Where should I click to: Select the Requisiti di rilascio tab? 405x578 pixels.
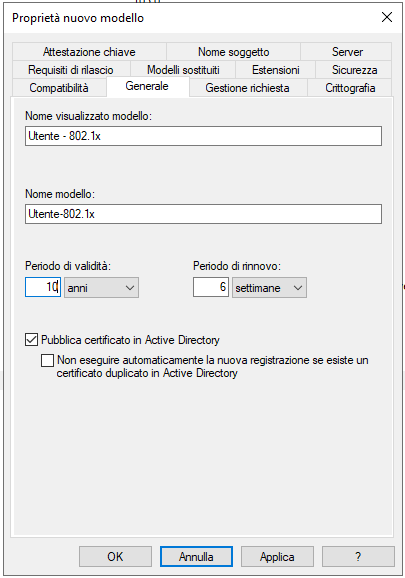(x=71, y=70)
